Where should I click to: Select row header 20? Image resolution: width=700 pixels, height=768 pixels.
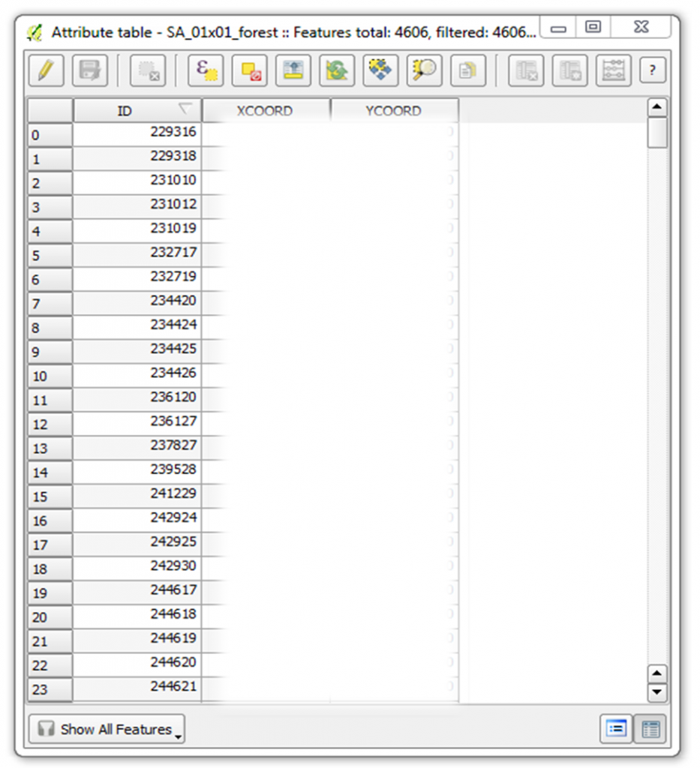[x=50, y=617]
